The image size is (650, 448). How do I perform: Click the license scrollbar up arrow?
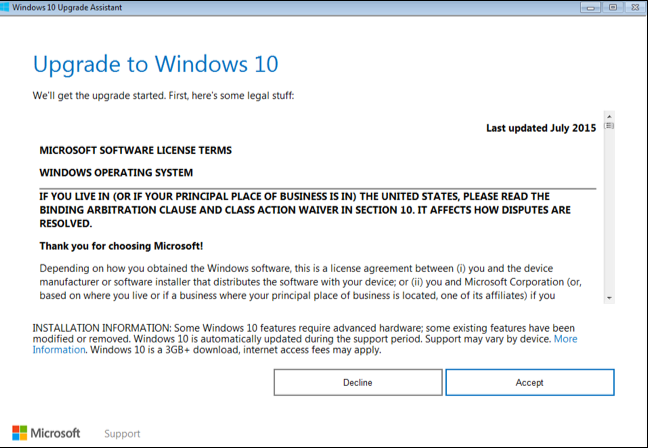pos(609,116)
